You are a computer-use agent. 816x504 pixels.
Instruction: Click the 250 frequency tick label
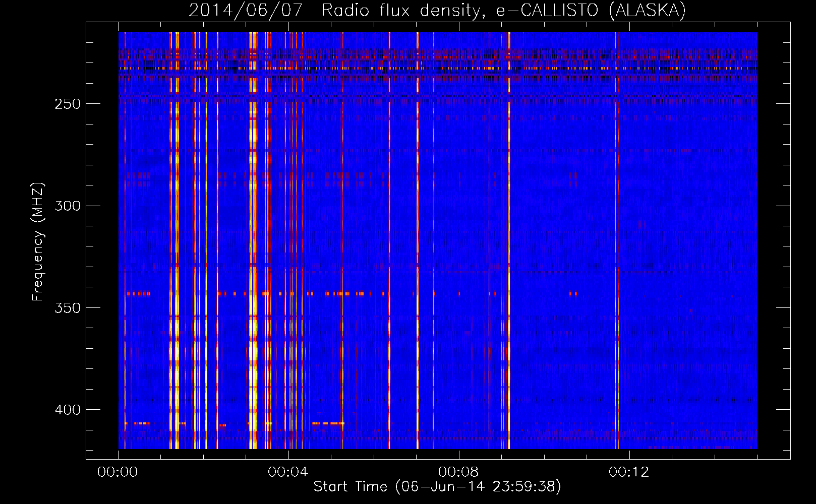pyautogui.click(x=67, y=104)
